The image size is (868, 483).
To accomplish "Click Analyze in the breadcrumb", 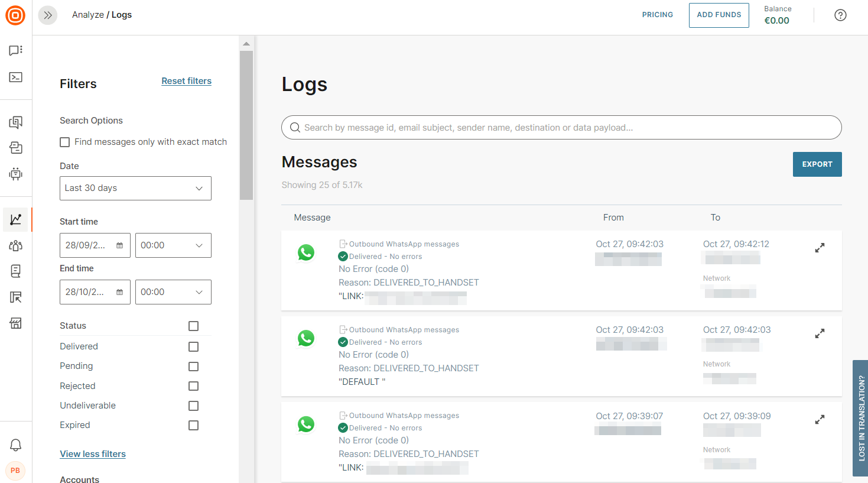I will point(87,15).
